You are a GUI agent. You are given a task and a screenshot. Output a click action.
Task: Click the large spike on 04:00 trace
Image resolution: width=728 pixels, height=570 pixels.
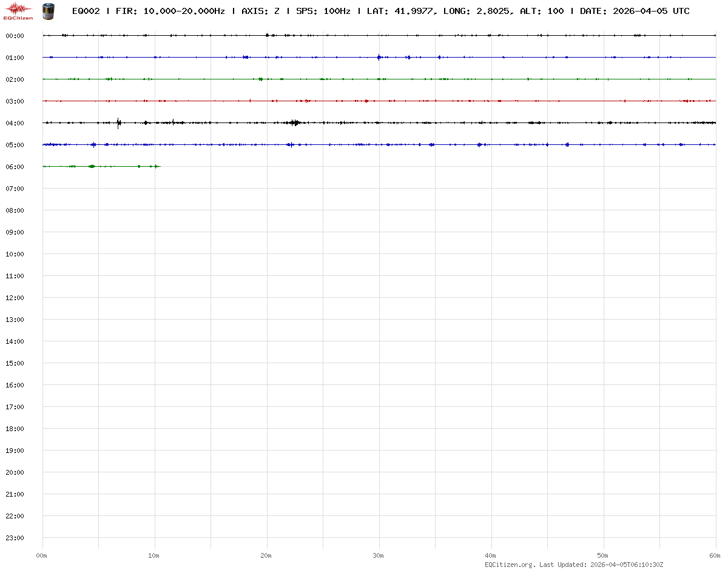118,123
